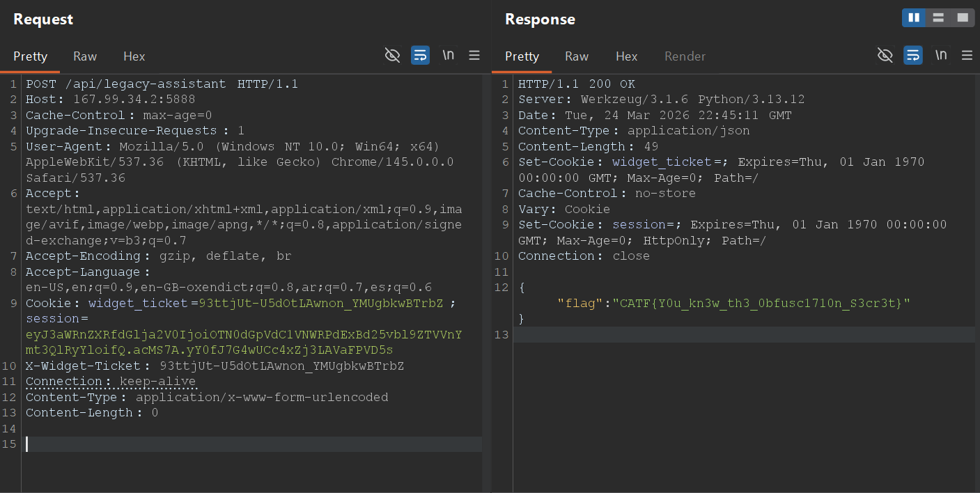Click the Connection: close response header
The height and width of the screenshot is (493, 980).
[x=584, y=256]
